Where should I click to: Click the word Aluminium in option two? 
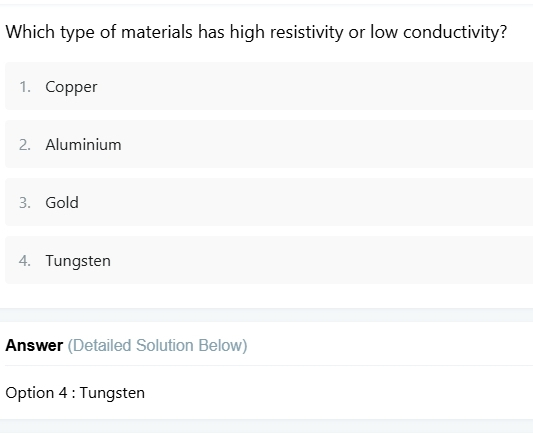point(84,145)
